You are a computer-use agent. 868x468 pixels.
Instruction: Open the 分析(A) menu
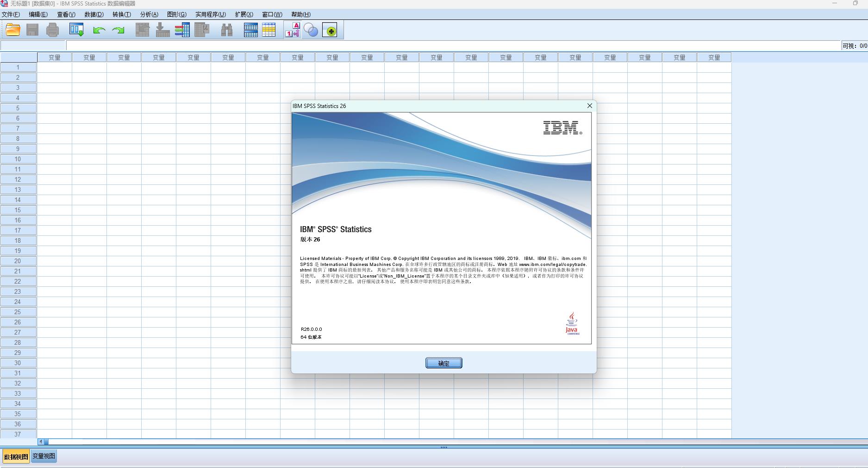[149, 14]
